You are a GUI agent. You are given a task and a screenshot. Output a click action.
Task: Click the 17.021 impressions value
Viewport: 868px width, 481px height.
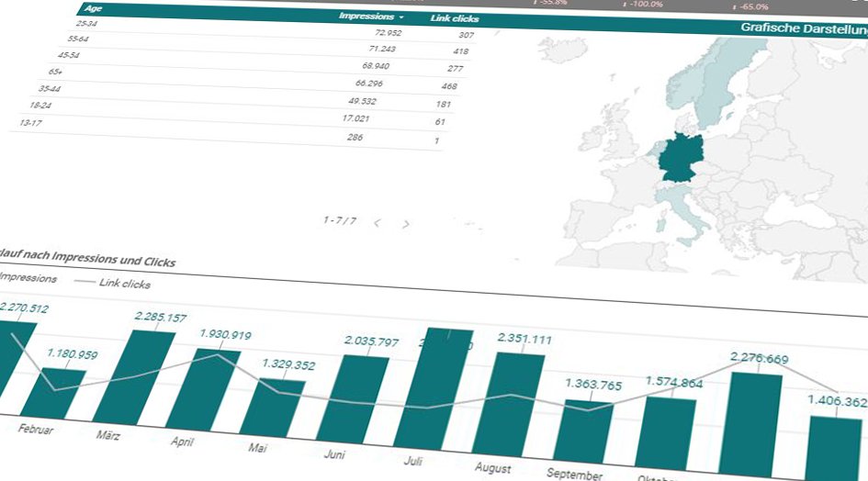coord(355,118)
